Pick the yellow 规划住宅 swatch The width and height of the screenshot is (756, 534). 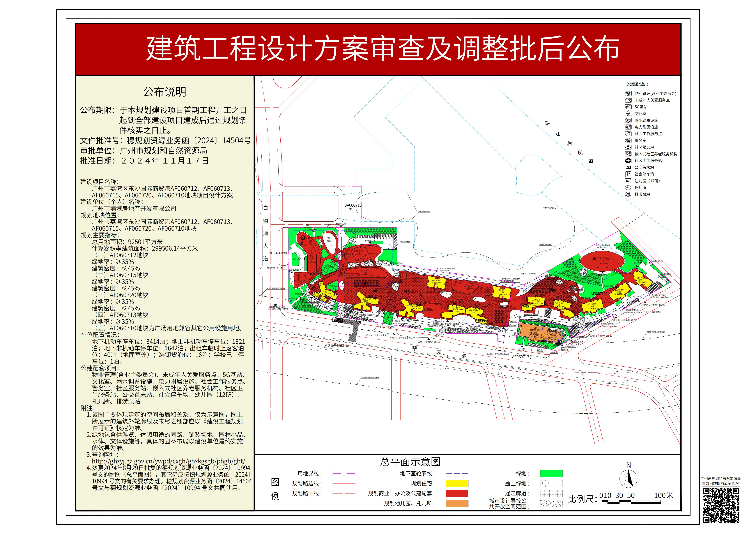coord(457,484)
